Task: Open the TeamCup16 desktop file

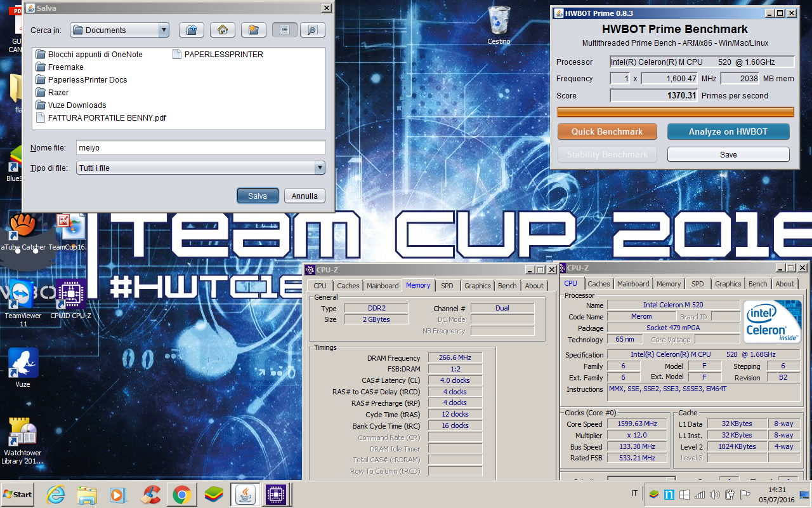Action: [67, 232]
